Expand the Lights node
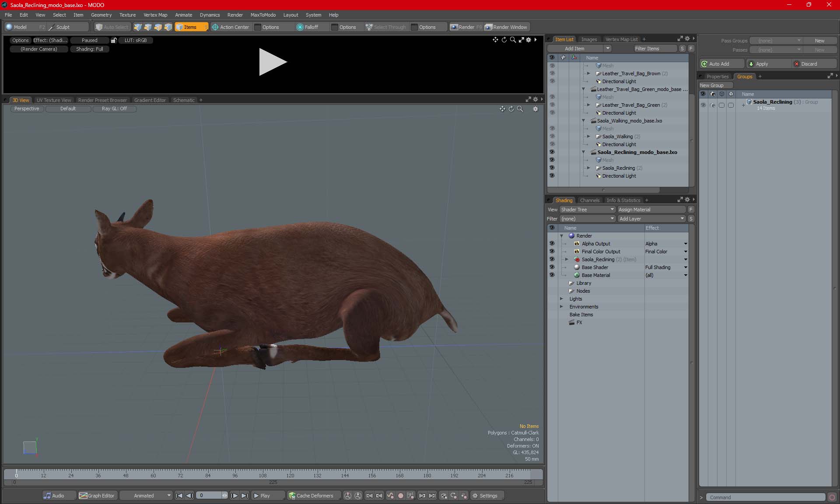 point(562,299)
